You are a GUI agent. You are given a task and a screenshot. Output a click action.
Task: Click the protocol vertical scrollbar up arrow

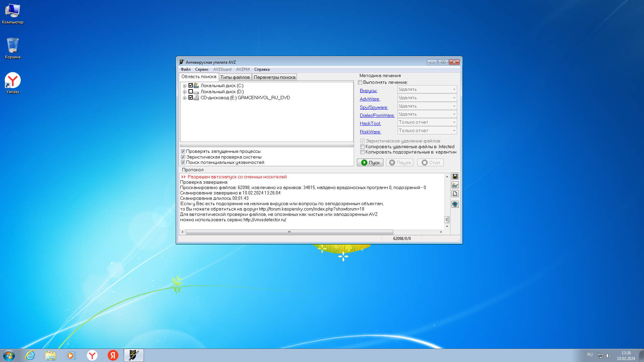pos(447,177)
